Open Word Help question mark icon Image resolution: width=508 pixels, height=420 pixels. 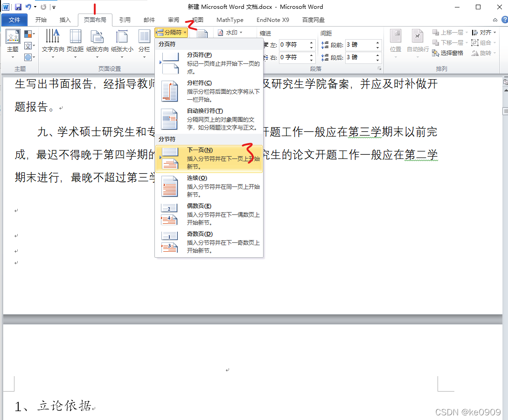click(x=504, y=20)
